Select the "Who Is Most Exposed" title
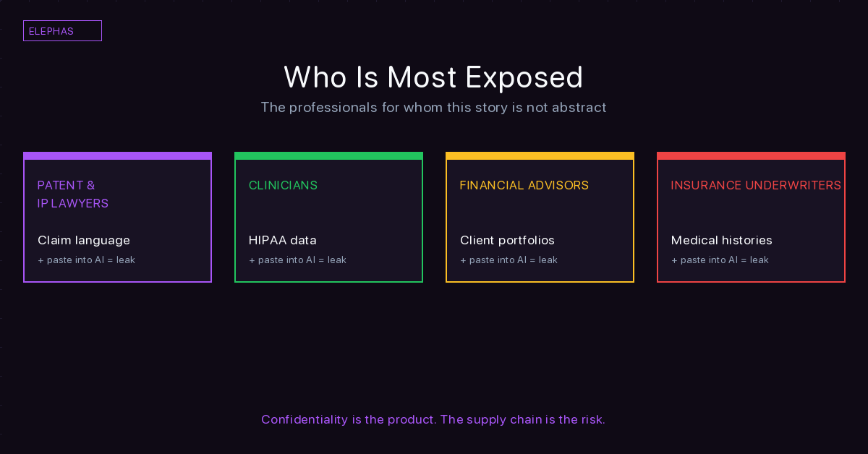868x454 pixels. 433,77
